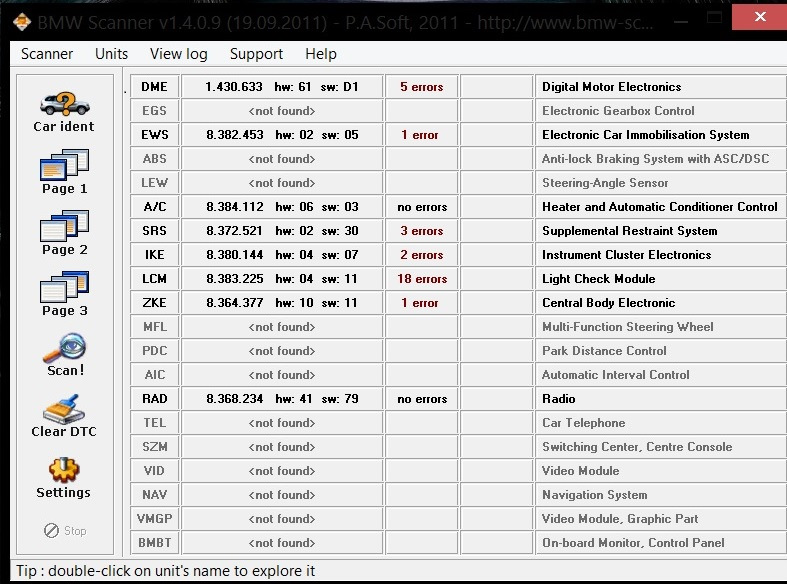Select the ABS unit button

155,159
